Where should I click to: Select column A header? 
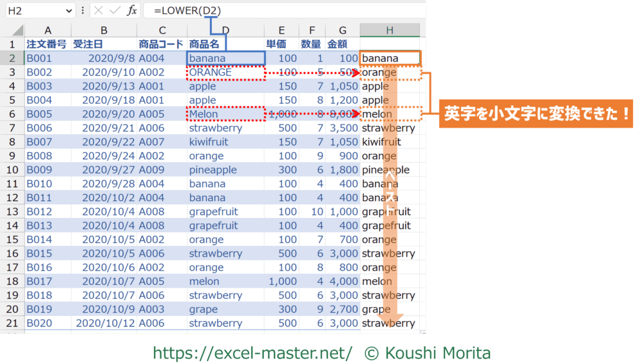[x=47, y=30]
